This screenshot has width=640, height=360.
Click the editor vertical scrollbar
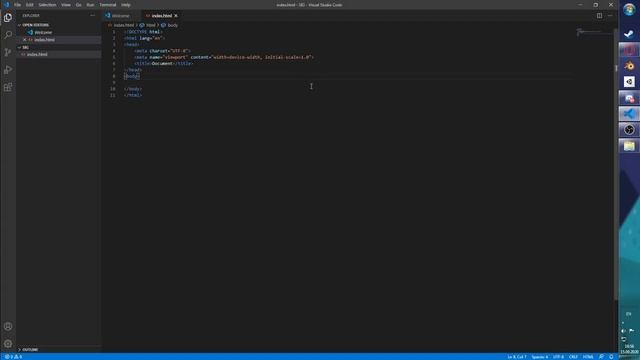(616, 163)
